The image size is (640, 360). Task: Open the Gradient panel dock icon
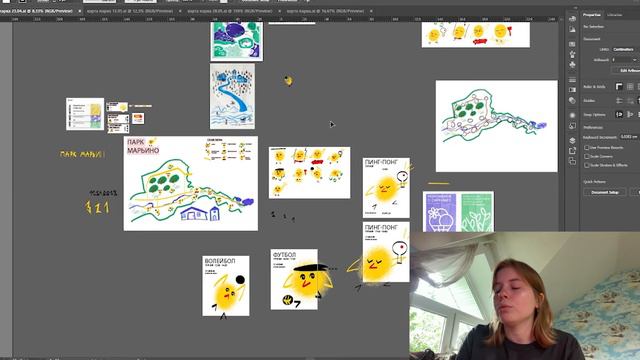[572, 90]
